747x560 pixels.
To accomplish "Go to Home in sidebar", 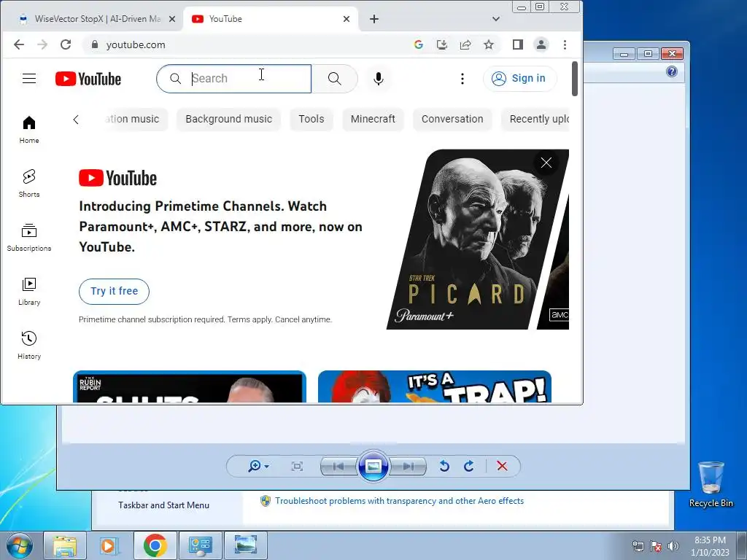I will point(29,130).
